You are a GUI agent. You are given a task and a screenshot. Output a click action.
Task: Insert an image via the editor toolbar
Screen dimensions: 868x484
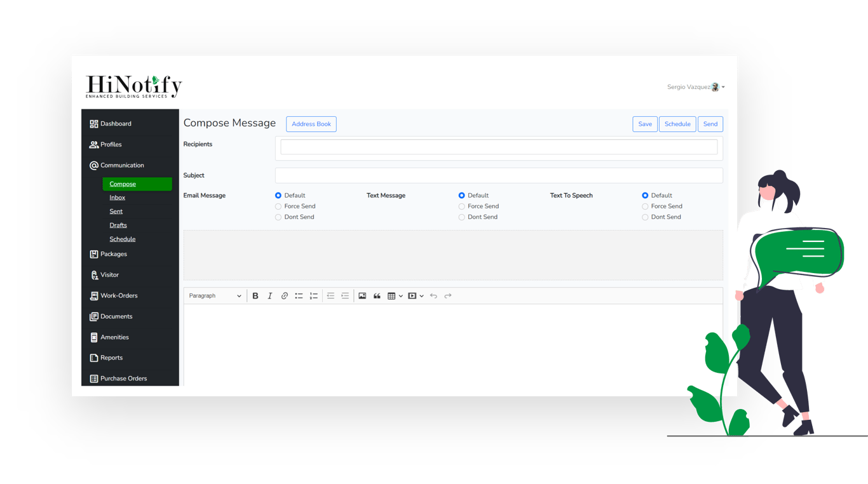pos(362,296)
